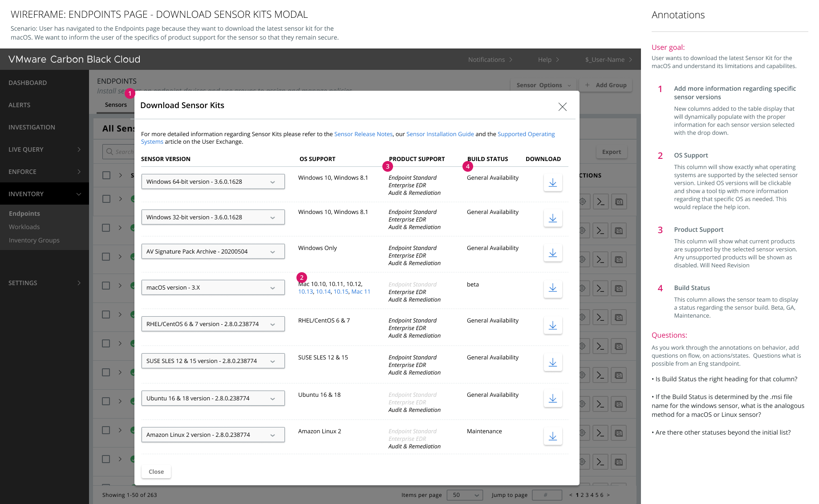
Task: Click the Add Group button
Action: coord(605,85)
